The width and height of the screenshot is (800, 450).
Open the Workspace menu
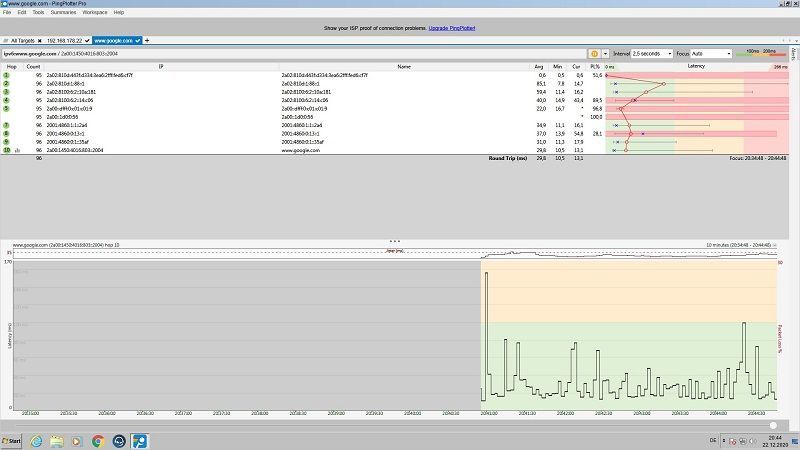click(x=95, y=12)
